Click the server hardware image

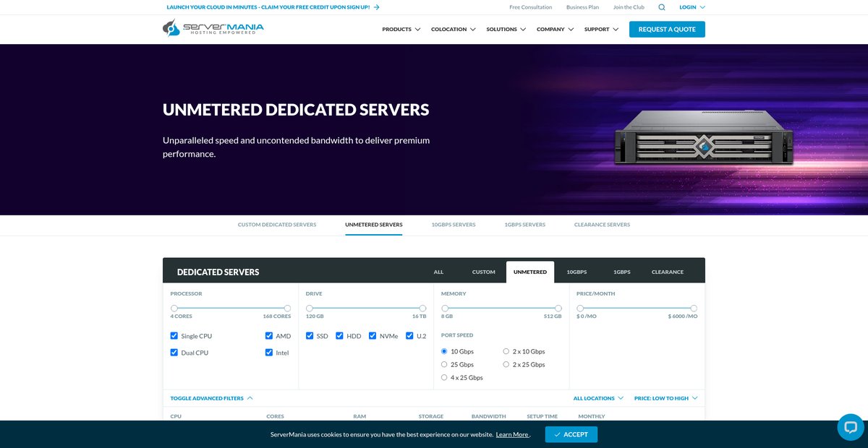tap(703, 137)
